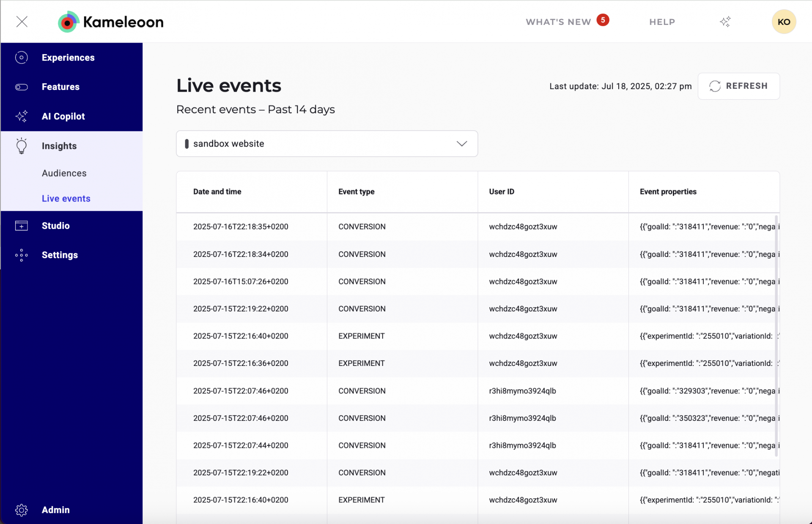Select Live events in Insights submenu
The height and width of the screenshot is (524, 812).
pos(66,199)
